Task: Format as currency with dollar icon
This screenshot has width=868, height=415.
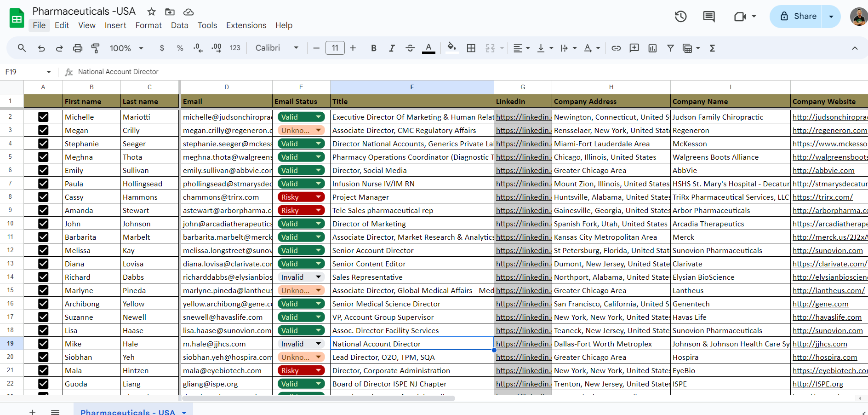Action: click(x=162, y=48)
